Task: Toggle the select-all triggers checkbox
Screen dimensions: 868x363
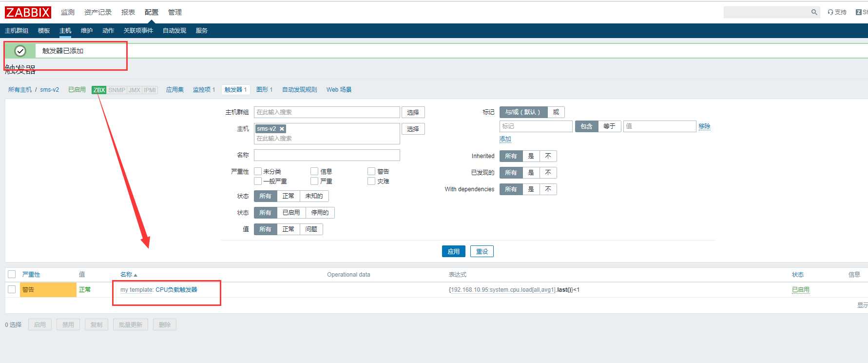Action: click(12, 274)
